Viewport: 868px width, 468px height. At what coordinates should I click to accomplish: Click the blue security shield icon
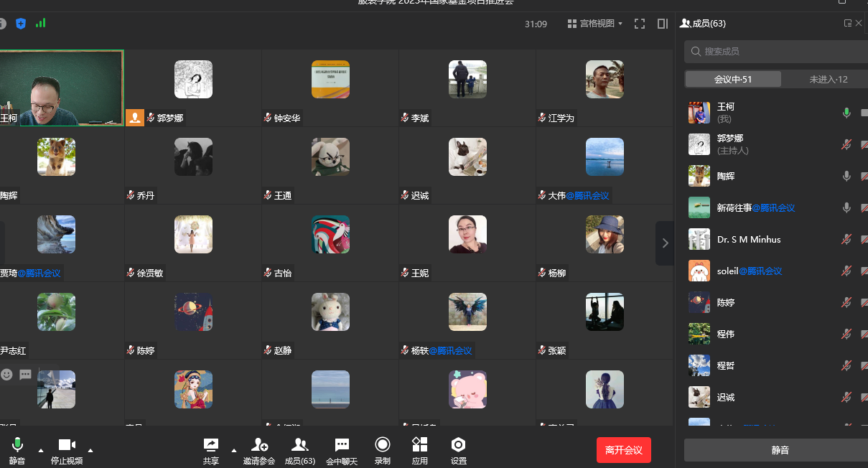pos(21,24)
